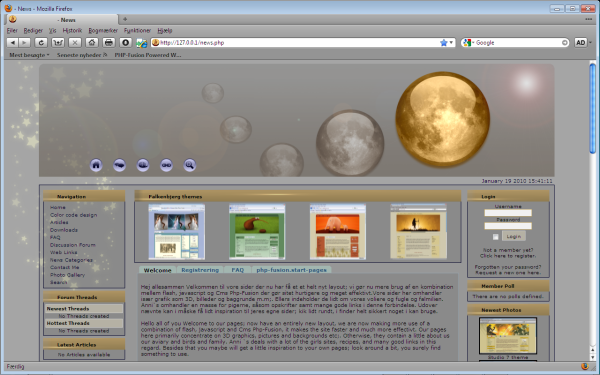Open the address bar history dropdown arrow
Viewport: 600px width, 375px height.
[x=451, y=42]
